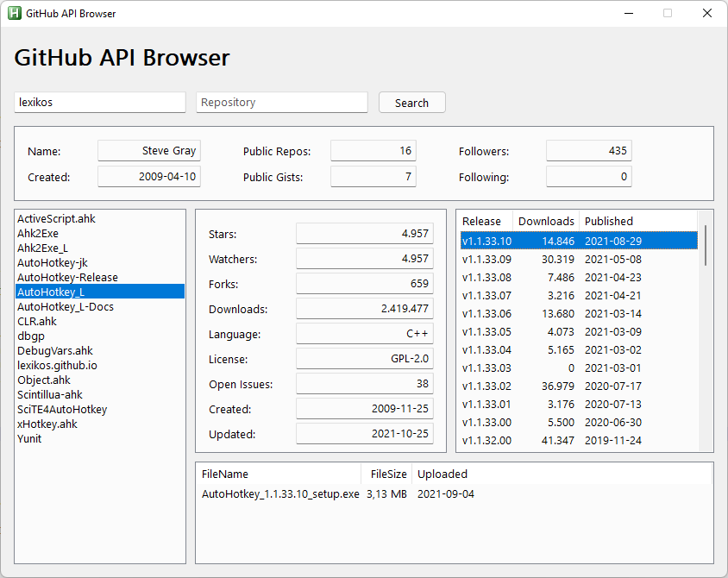Click the Watchers value field
The width and height of the screenshot is (728, 578).
point(365,259)
